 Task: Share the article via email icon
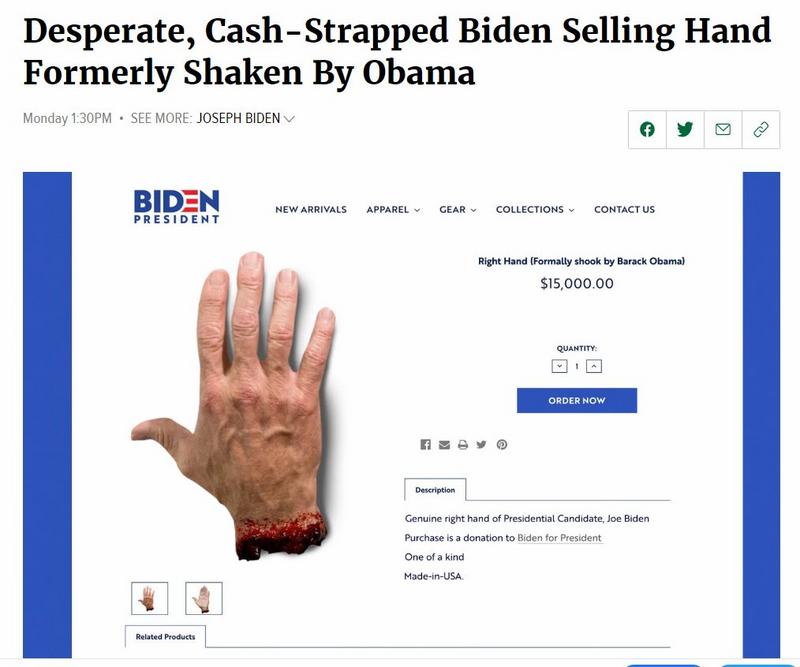click(x=722, y=130)
